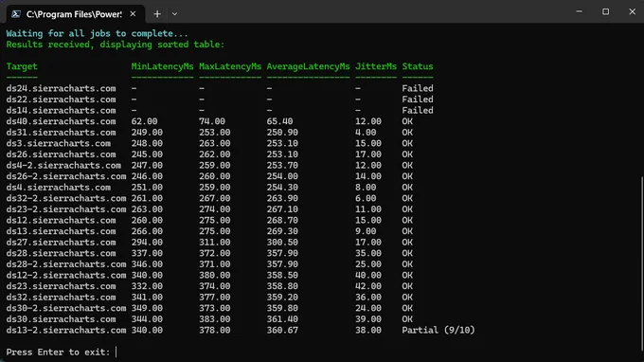Click 360.67 average latency value
The image size is (644, 362).
[282, 331]
